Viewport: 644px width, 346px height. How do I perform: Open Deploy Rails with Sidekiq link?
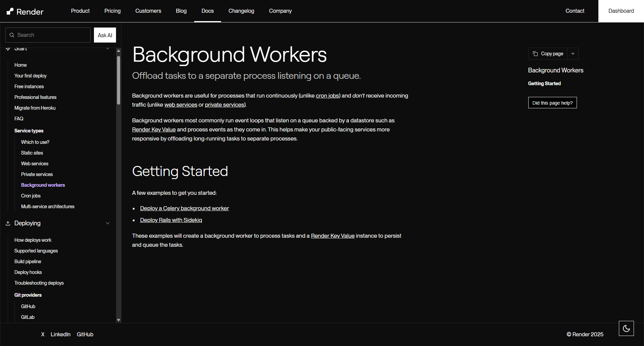(x=171, y=220)
